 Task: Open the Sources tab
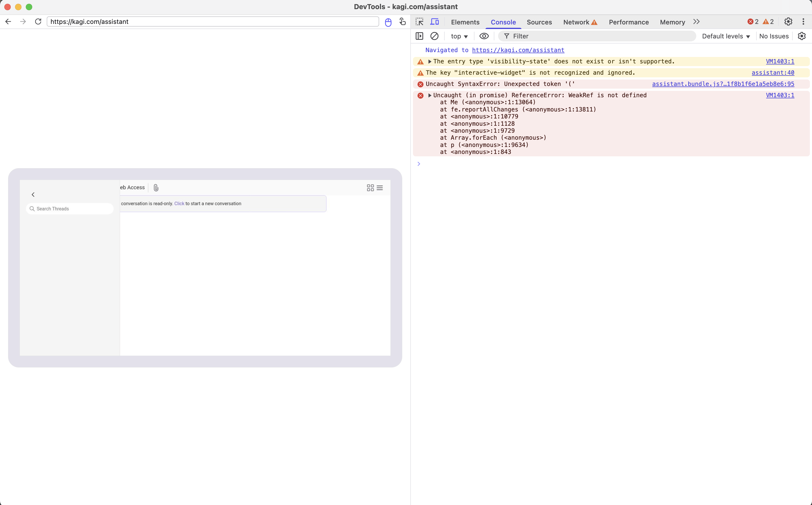539,22
